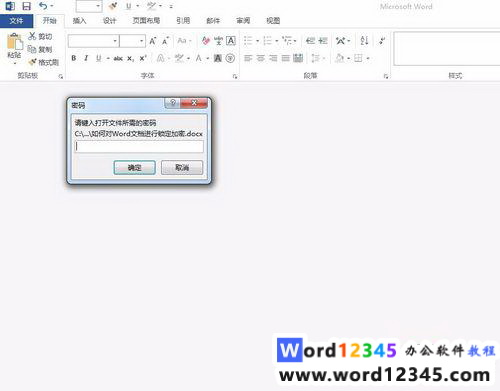The image size is (500, 391).
Task: Click the format painter brush in quick access toolbar
Action: coord(113,6)
